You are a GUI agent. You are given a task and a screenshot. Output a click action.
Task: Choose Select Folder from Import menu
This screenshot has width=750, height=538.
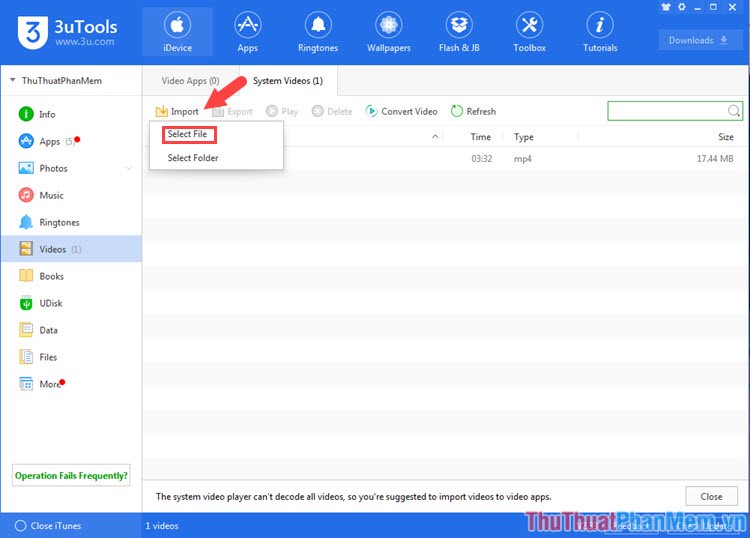193,158
